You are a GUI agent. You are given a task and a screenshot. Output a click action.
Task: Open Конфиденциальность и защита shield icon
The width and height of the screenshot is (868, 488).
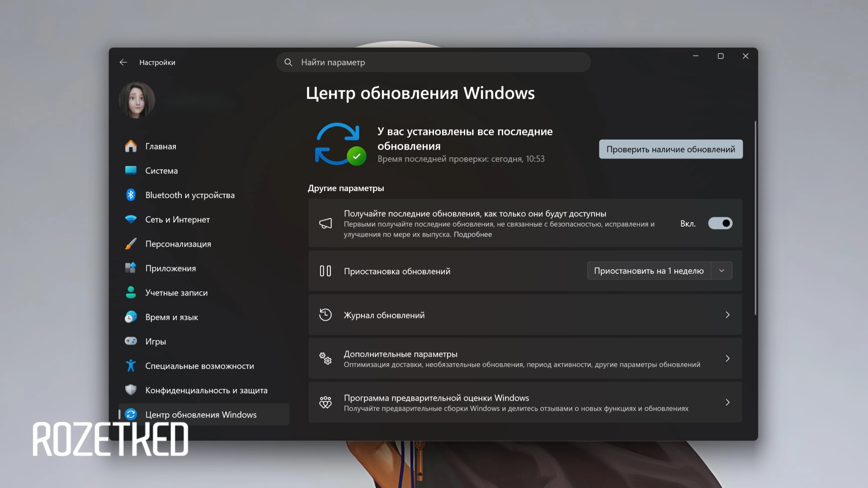[131, 390]
